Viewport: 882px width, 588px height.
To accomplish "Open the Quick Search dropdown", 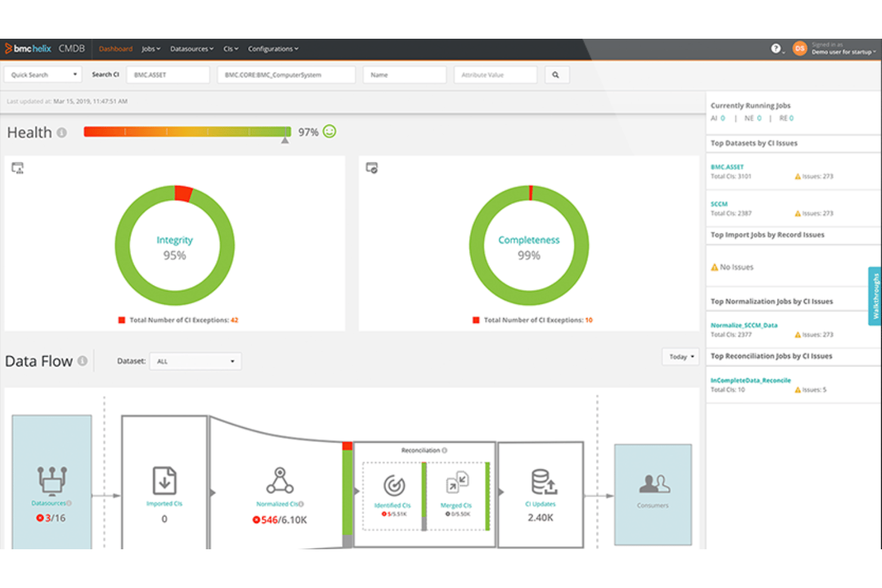I will 43,75.
